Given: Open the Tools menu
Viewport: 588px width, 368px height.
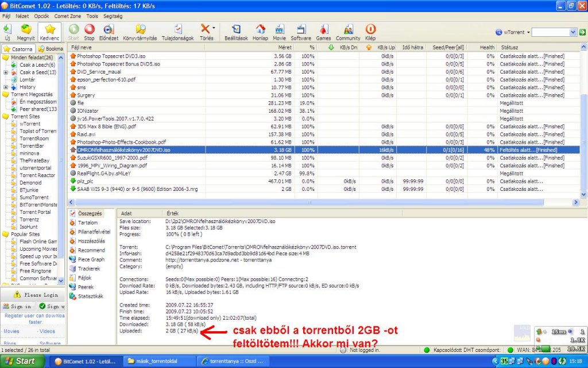Looking at the screenshot, I should [x=92, y=16].
